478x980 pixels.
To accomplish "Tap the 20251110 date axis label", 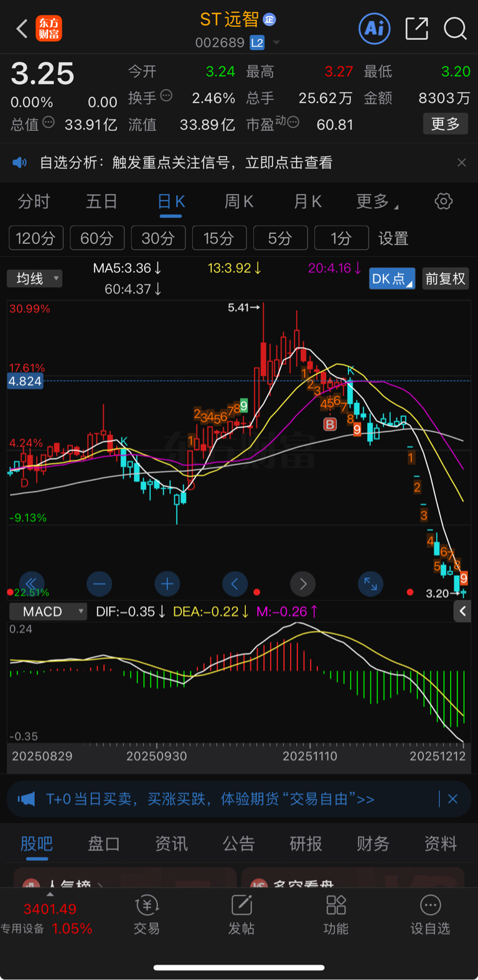I will click(310, 756).
